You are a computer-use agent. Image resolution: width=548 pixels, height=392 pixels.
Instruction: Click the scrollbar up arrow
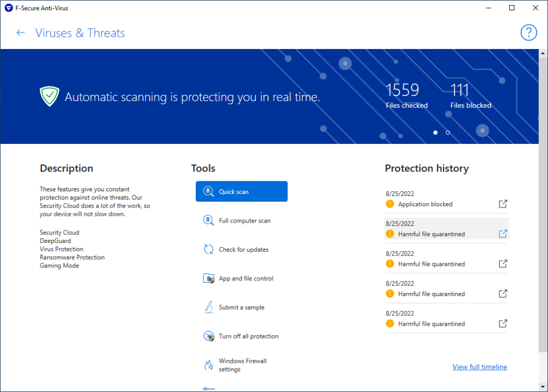coord(543,53)
